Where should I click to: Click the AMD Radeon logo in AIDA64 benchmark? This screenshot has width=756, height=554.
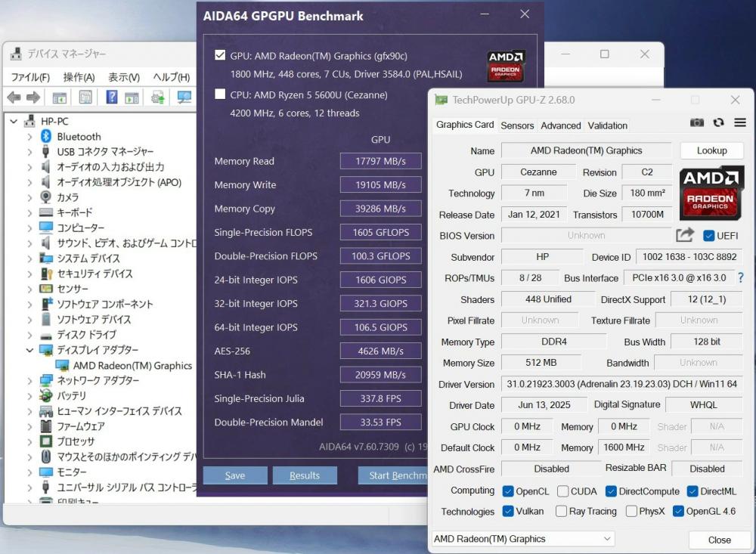(505, 66)
